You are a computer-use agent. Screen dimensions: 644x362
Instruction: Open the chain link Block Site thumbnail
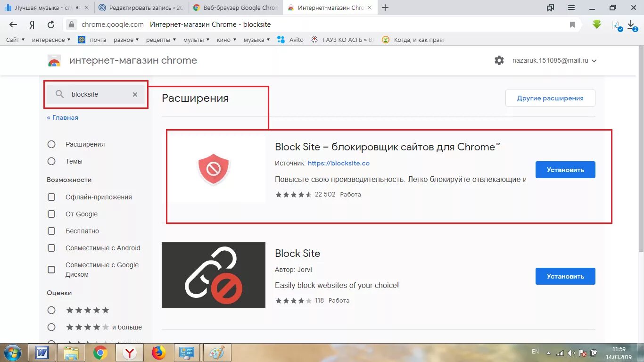[x=214, y=275]
